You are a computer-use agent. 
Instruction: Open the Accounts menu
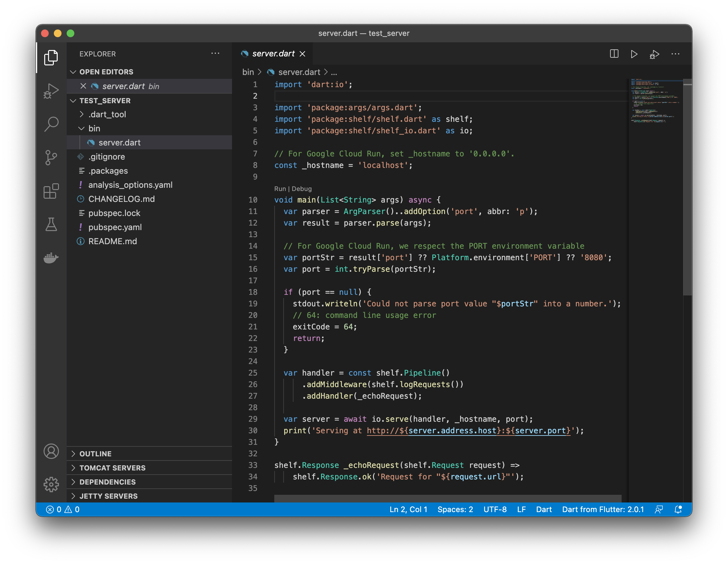coord(51,451)
